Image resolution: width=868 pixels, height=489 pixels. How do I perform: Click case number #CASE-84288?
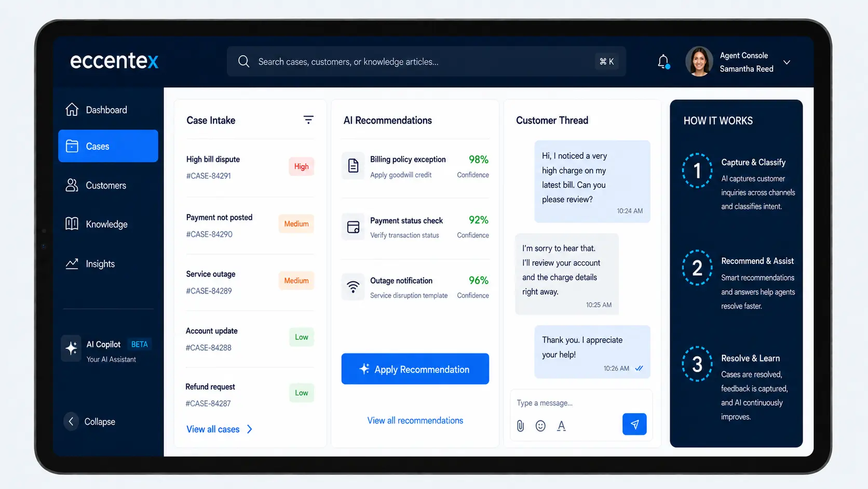(x=209, y=348)
